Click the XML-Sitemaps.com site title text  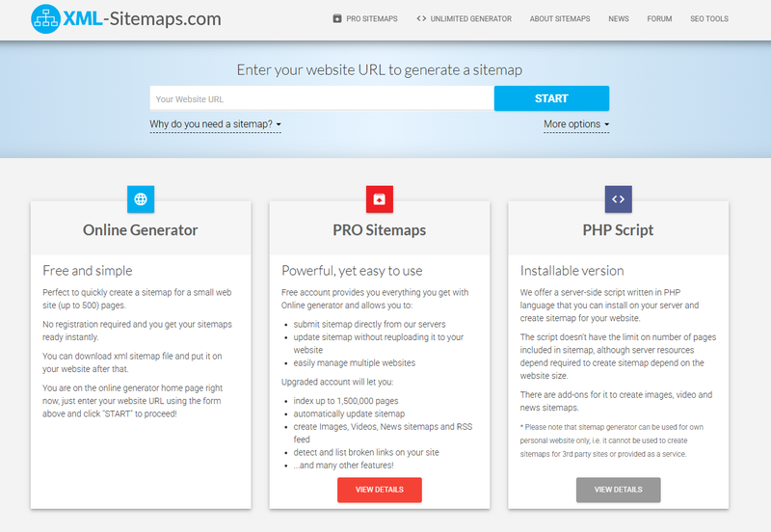pos(142,18)
